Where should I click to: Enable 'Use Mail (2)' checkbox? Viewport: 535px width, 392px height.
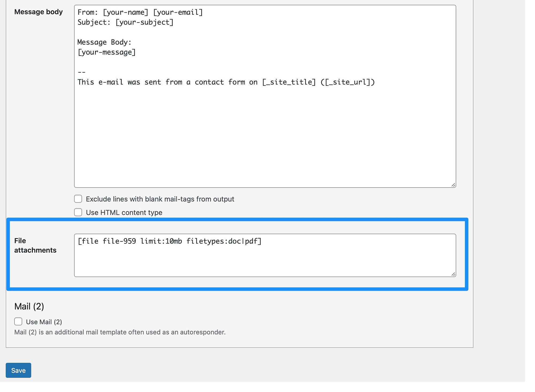[x=18, y=321]
